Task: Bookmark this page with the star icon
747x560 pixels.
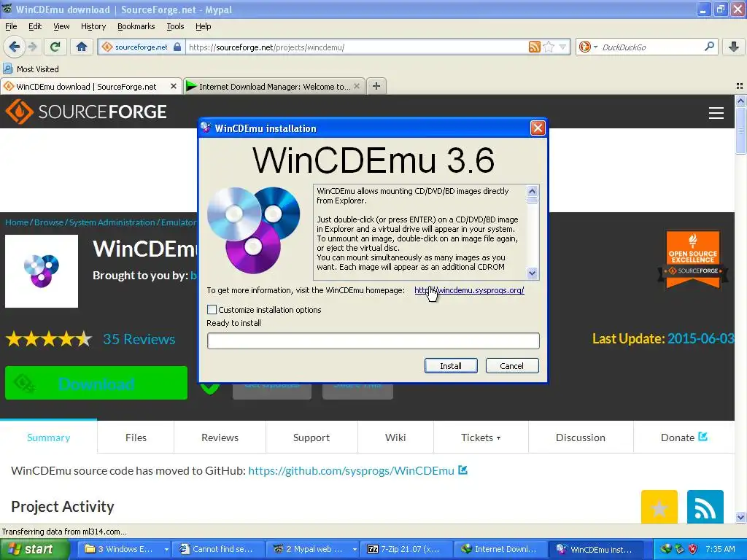Action: pos(549,47)
